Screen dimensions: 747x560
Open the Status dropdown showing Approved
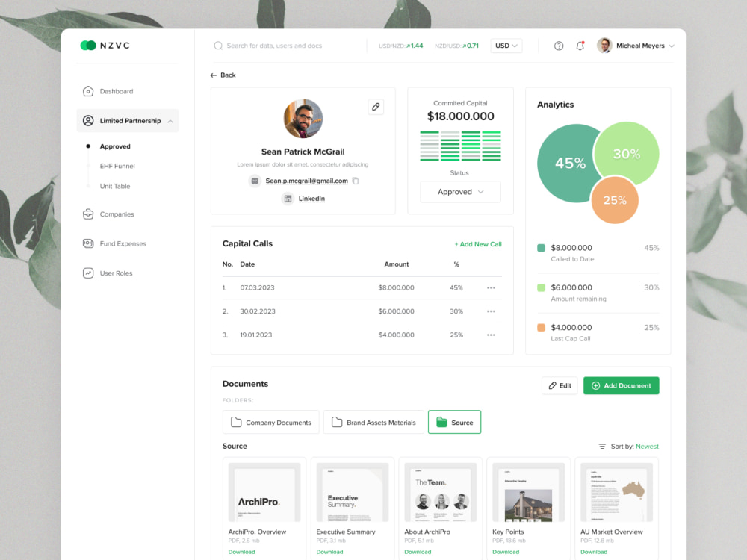[x=460, y=192]
